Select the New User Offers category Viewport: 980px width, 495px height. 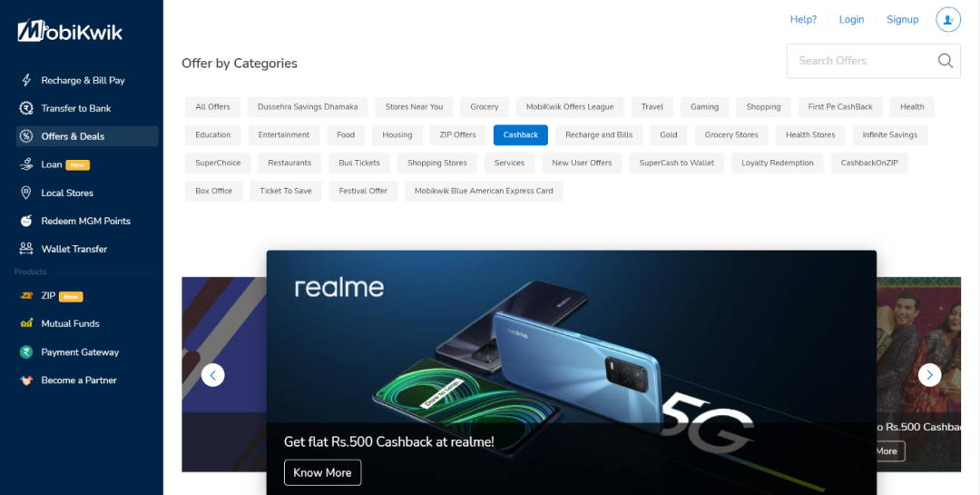click(582, 163)
